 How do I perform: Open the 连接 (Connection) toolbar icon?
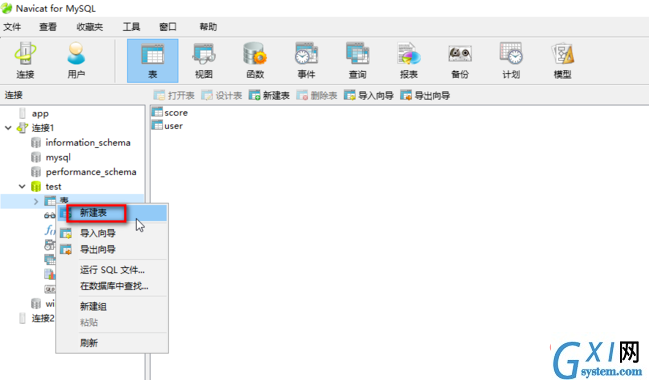click(25, 60)
